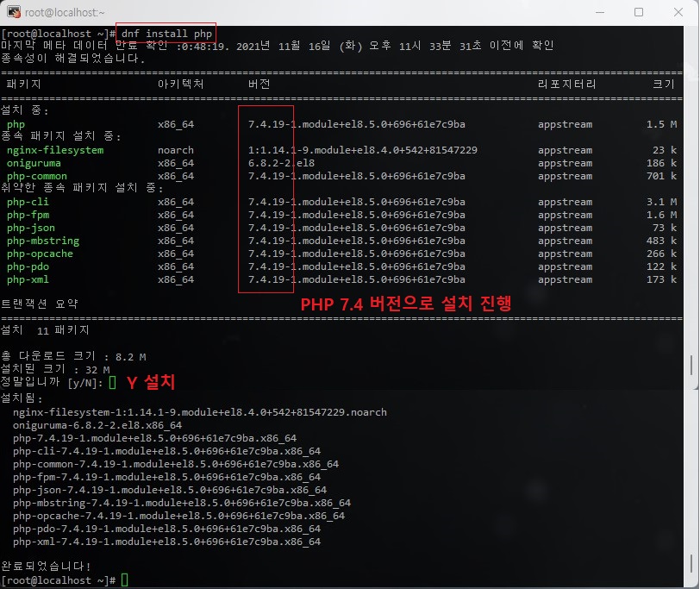Image resolution: width=700 pixels, height=589 pixels.
Task: Click 'php-common' in the package table
Action: tap(36, 176)
